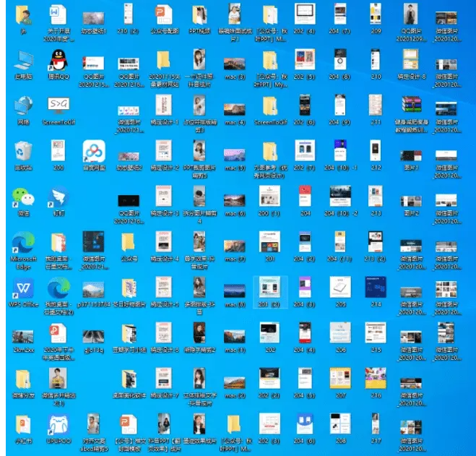Click the DingTalk (钉钉) shortcut icon
Viewport: 476px width, 456px height.
coord(59,198)
